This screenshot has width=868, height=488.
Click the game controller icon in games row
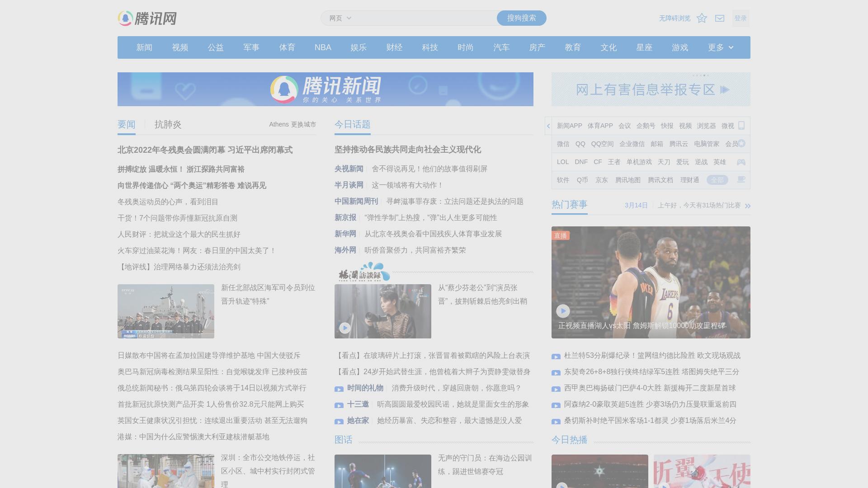click(x=741, y=162)
